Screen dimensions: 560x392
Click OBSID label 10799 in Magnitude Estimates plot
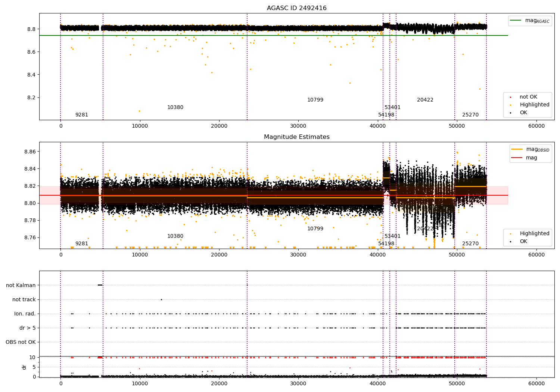pyautogui.click(x=315, y=229)
